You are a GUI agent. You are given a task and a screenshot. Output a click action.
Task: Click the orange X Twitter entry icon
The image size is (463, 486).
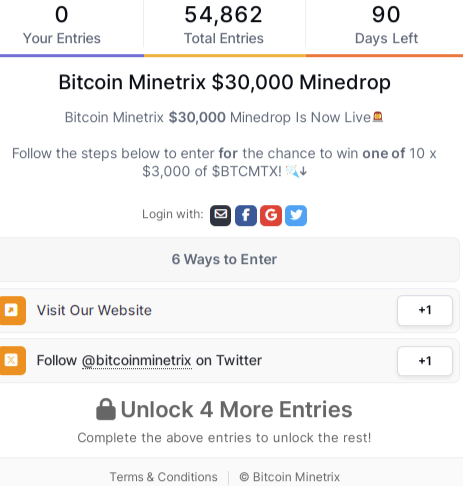tap(12, 360)
